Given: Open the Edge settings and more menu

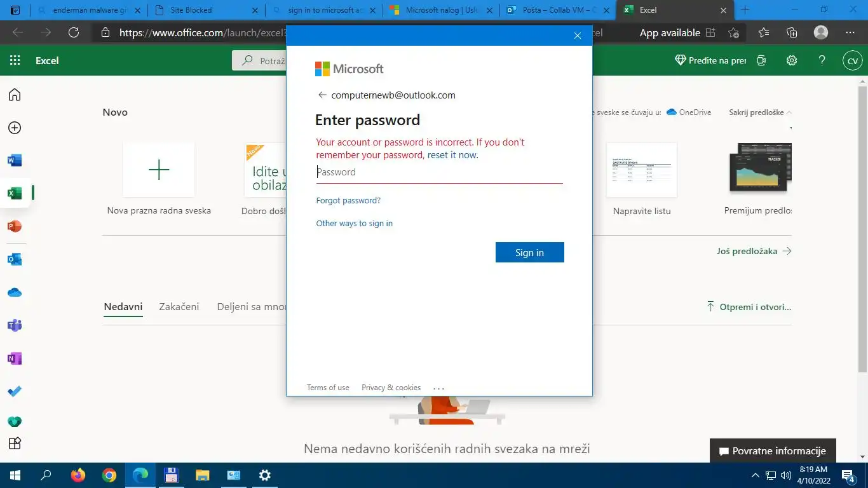Looking at the screenshot, I should (850, 32).
